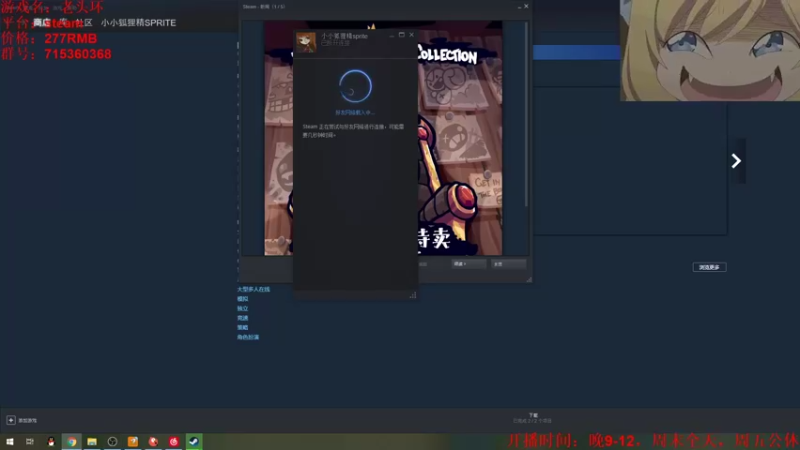Open the 模拟 (Simulation) category link
800x450 pixels.
coord(242,299)
